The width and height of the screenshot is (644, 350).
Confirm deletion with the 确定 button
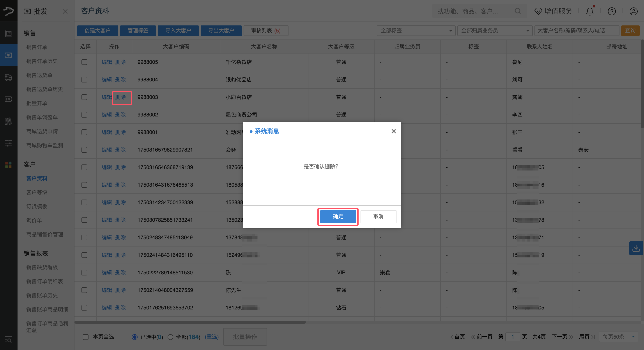338,217
